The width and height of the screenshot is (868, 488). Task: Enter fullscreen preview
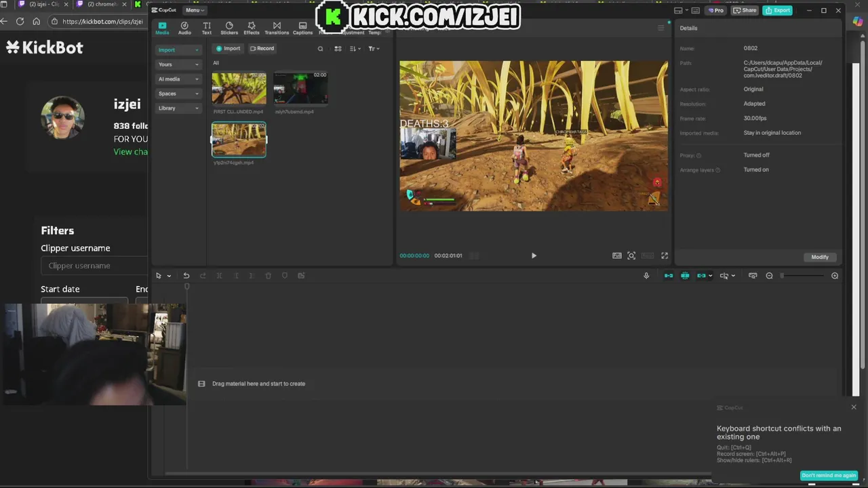665,256
